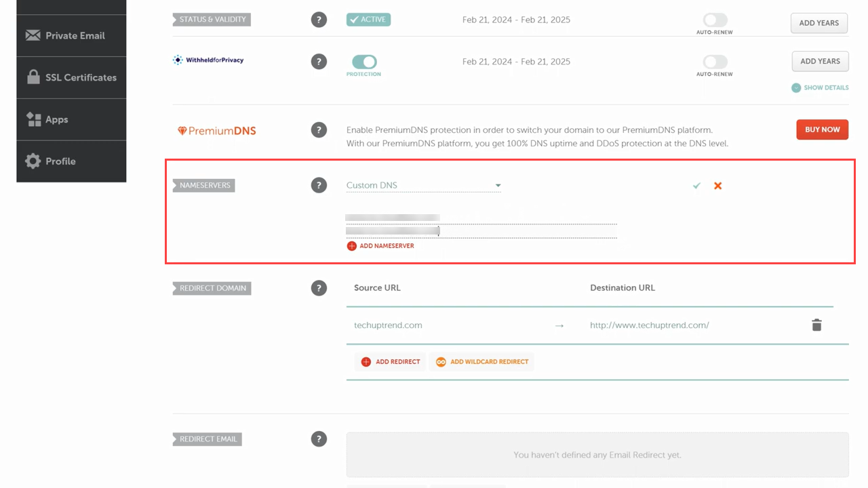Open help for Redirect Domain
The width and height of the screenshot is (868, 488).
(319, 288)
